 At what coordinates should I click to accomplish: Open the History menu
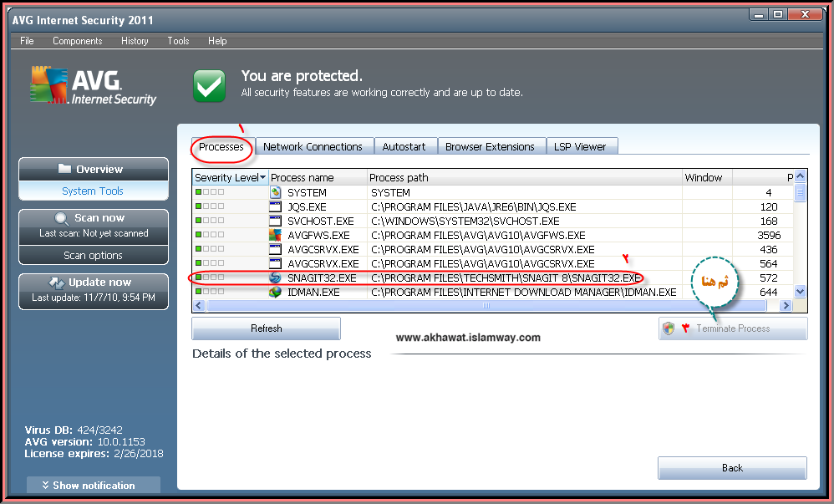pos(135,41)
